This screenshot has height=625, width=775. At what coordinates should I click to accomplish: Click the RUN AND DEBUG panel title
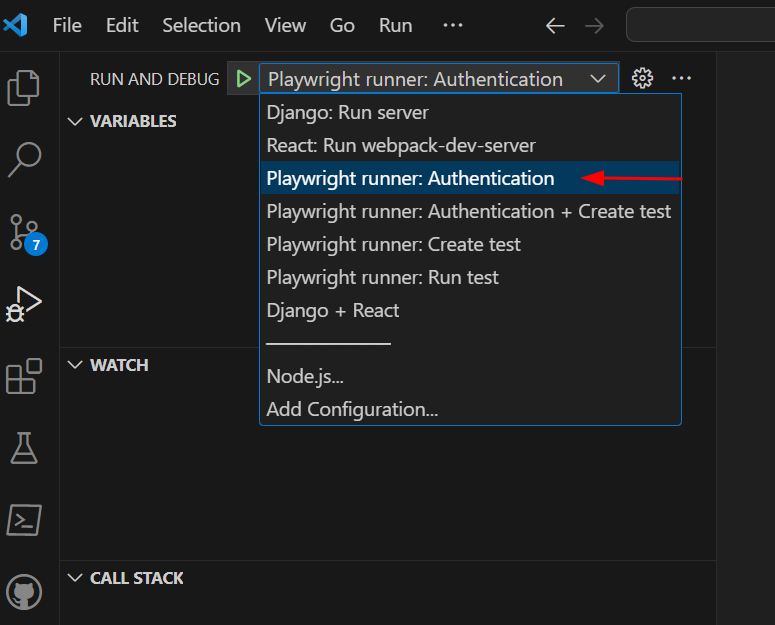[x=154, y=79]
